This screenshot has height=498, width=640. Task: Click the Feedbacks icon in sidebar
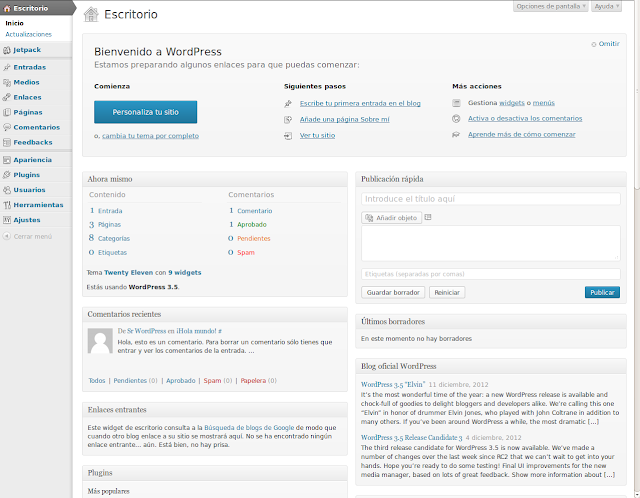(x=7, y=142)
